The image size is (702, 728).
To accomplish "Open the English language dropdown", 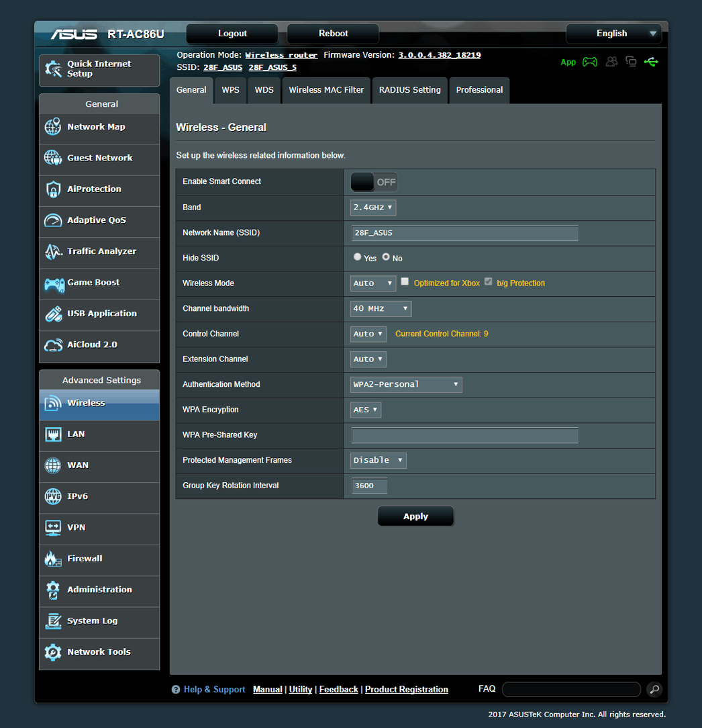I will [613, 34].
